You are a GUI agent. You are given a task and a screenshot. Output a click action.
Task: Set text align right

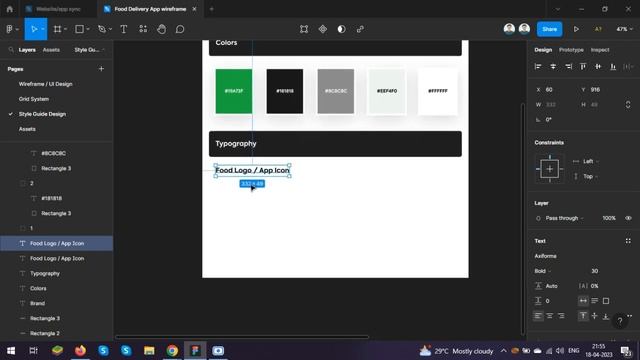pyautogui.click(x=561, y=316)
